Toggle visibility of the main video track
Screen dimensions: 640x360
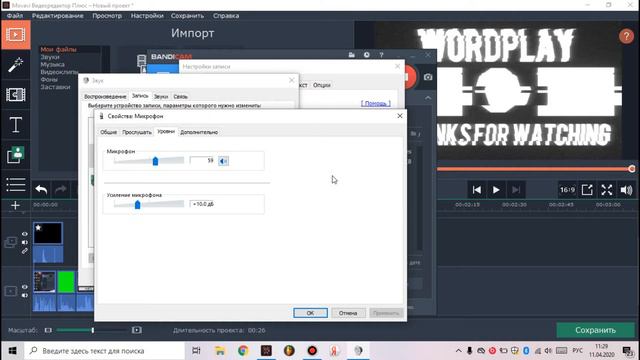[24, 287]
